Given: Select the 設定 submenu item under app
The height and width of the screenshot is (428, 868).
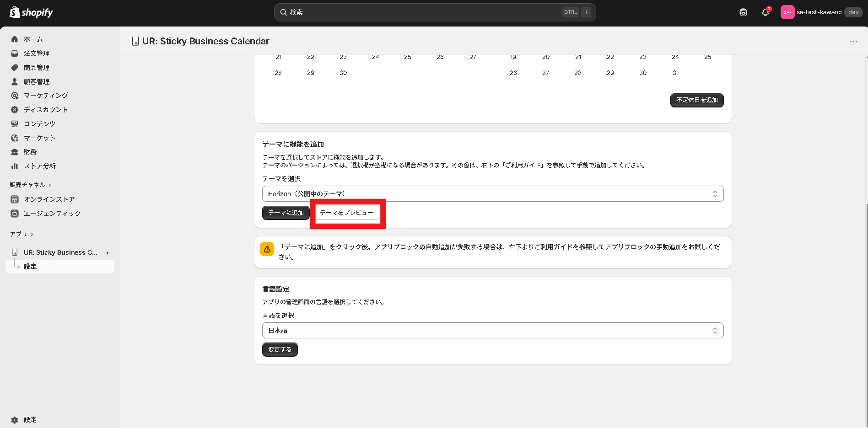Looking at the screenshot, I should click(x=60, y=267).
